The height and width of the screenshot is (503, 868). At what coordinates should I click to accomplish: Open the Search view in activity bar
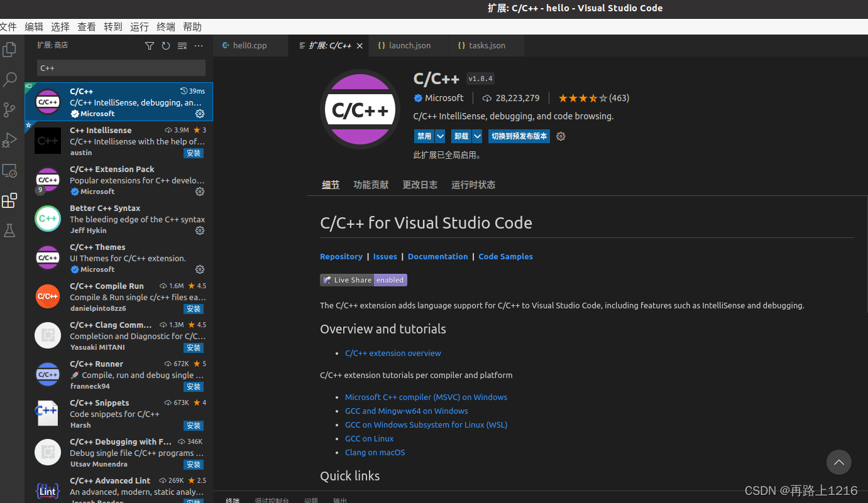click(x=9, y=80)
